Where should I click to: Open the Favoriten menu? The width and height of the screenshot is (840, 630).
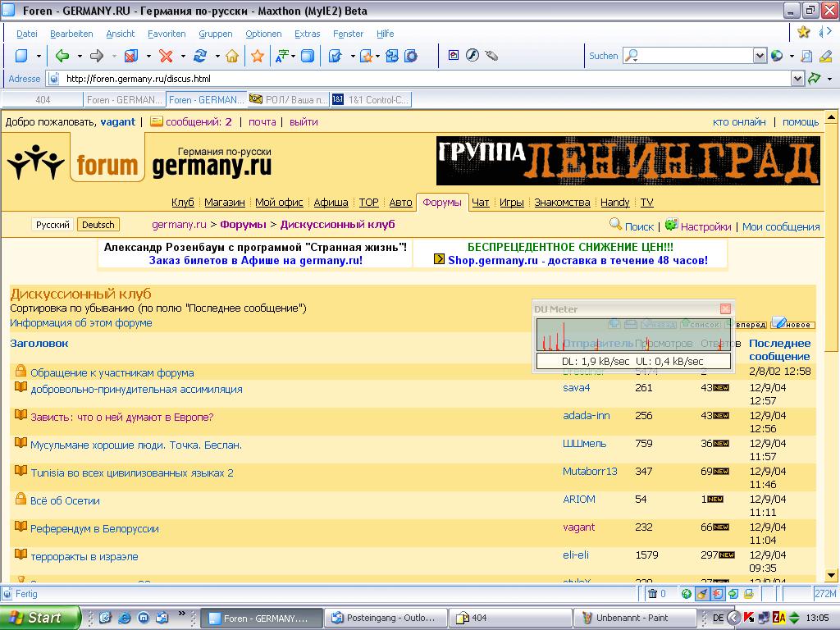click(x=167, y=34)
